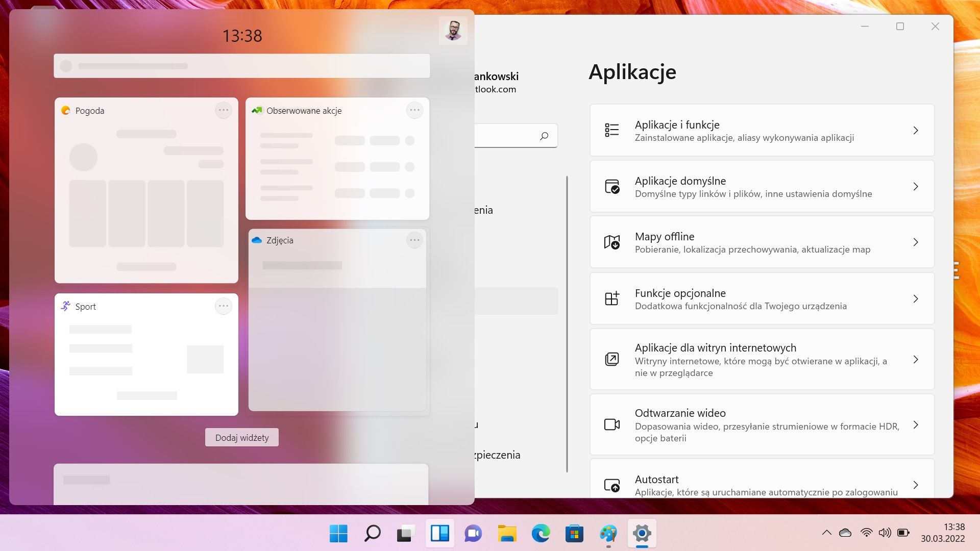
Task: Click the widgets panel search bar
Action: pos(242,66)
